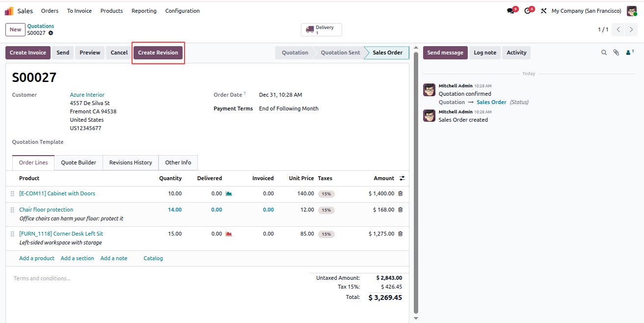The image size is (644, 323).
Task: Click the Terms and conditions text field
Action: point(157,278)
